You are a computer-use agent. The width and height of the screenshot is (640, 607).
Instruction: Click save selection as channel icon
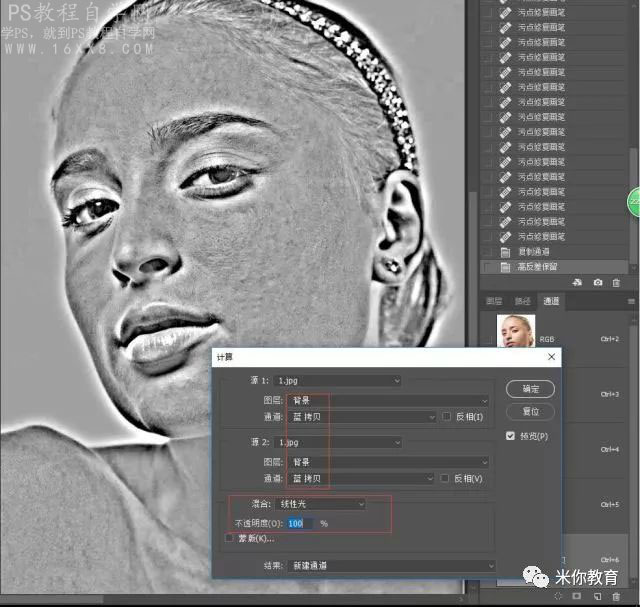[x=577, y=596]
